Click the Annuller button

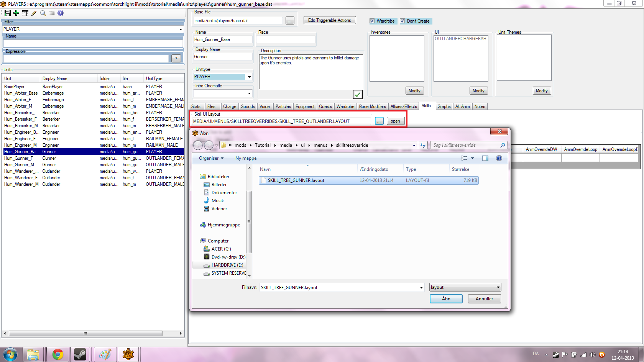485,299
